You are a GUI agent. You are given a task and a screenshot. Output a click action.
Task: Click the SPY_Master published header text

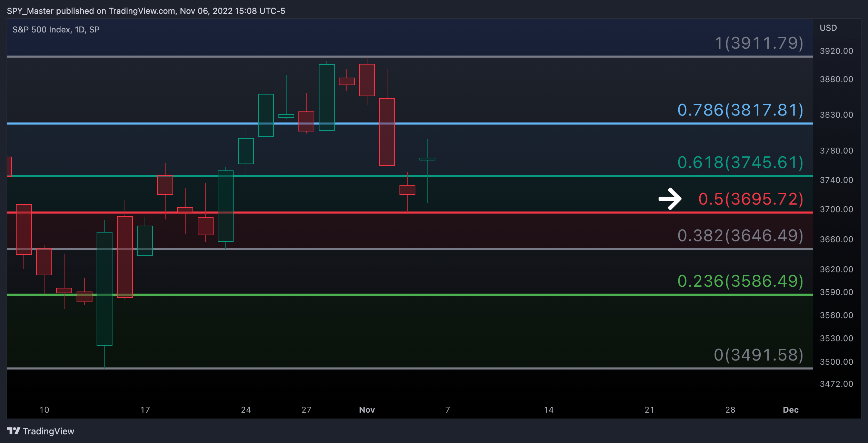[146, 11]
